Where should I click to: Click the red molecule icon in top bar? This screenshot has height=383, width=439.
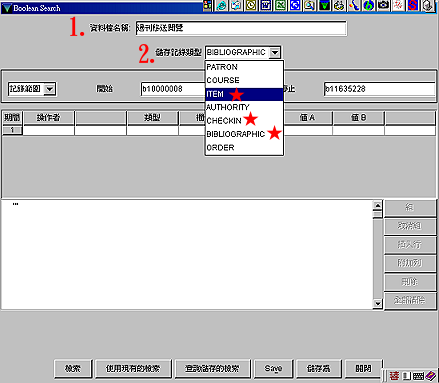click(x=398, y=5)
